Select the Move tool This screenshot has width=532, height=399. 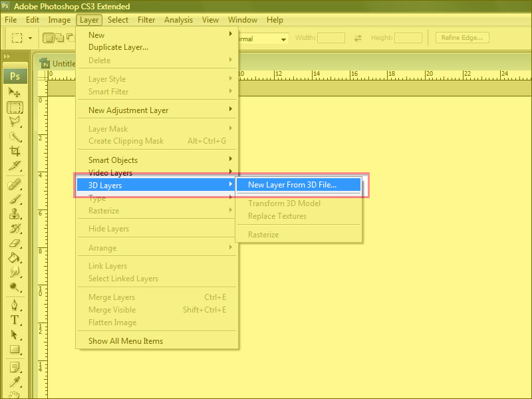pyautogui.click(x=15, y=92)
